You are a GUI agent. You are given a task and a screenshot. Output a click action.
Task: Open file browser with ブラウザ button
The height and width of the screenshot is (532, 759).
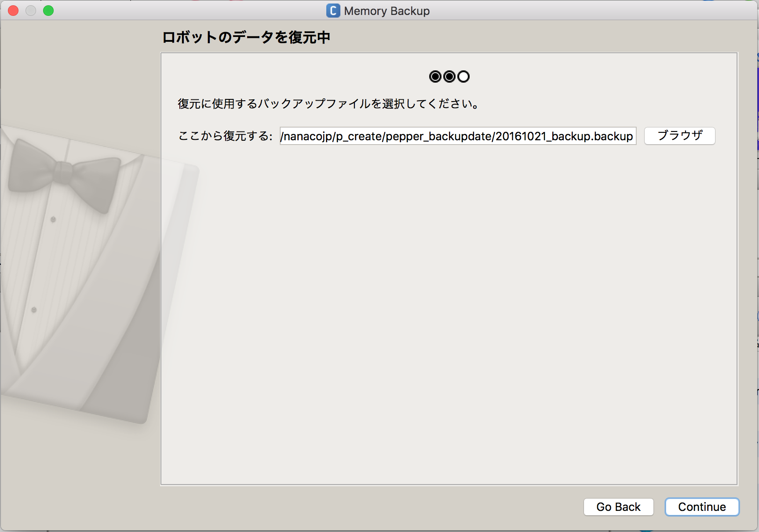point(680,136)
